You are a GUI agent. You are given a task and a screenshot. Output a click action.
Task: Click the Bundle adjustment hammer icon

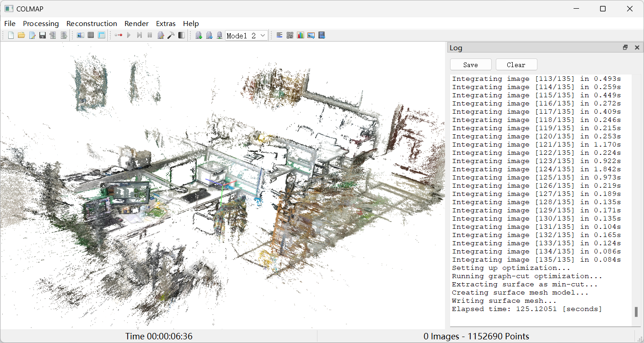[171, 35]
